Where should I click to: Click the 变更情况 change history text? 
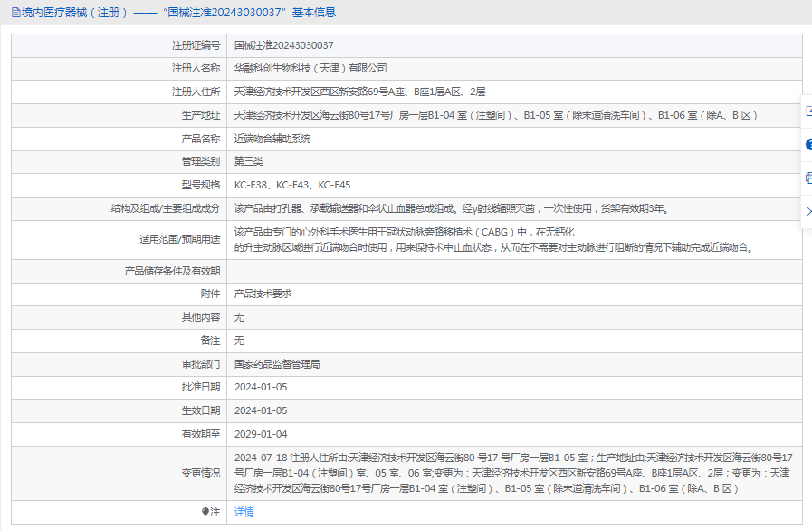(513, 473)
